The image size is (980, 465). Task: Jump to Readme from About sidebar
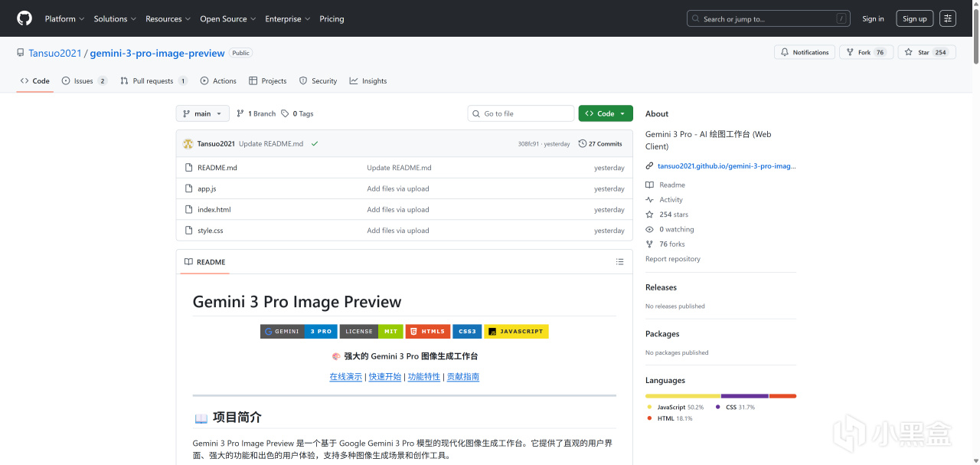pyautogui.click(x=665, y=185)
